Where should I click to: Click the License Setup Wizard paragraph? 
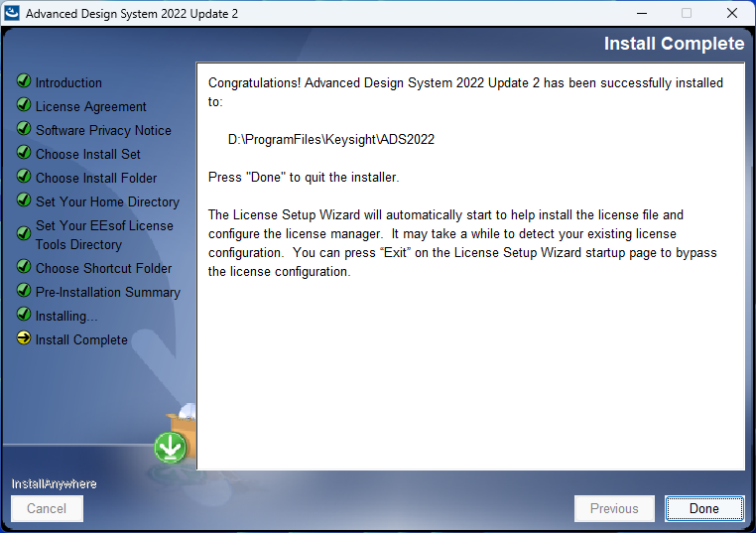462,243
